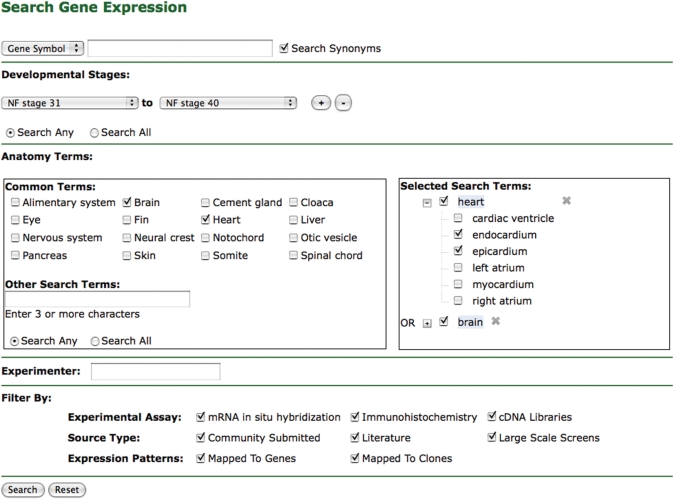Click the Experimenter text field

[x=155, y=372]
